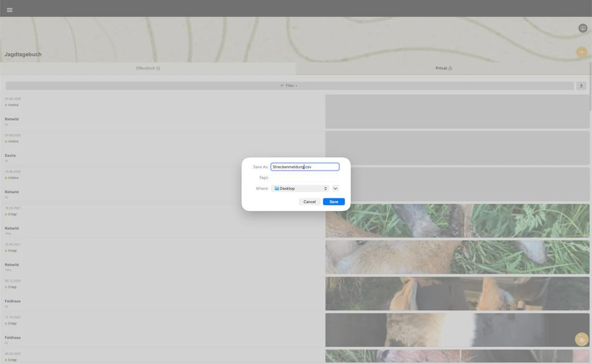Open the photo of the 18.05.2021 Rehwild entry
Image resolution: width=592 pixels, height=364 pixels.
[x=457, y=221]
